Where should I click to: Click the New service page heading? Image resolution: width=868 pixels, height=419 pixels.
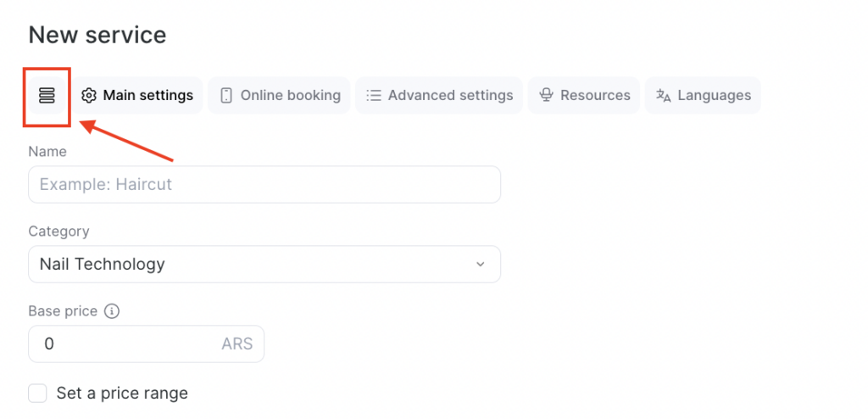click(x=97, y=35)
